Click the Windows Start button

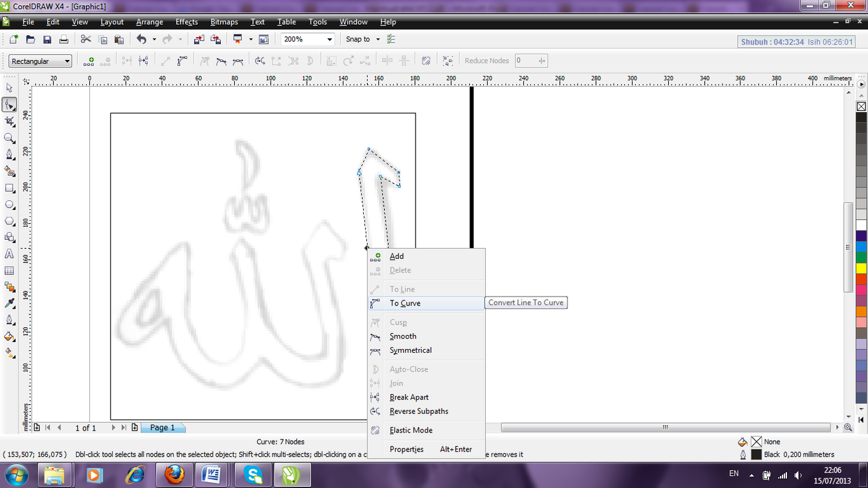16,475
